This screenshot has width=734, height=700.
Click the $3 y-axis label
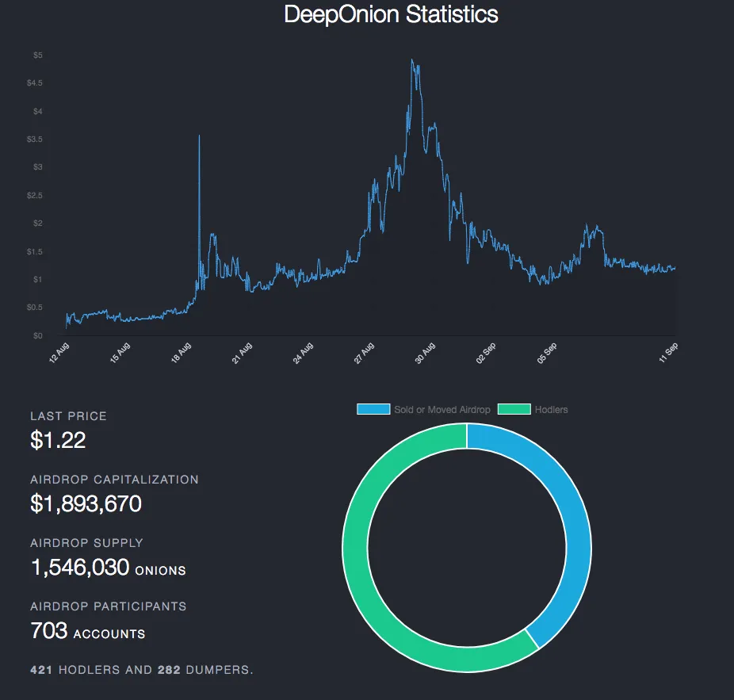pyautogui.click(x=38, y=167)
